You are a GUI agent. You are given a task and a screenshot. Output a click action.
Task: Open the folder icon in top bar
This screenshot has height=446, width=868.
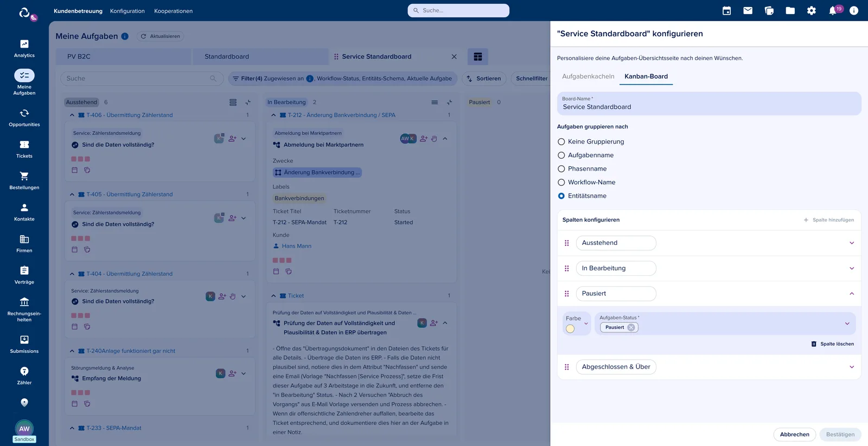click(x=790, y=11)
